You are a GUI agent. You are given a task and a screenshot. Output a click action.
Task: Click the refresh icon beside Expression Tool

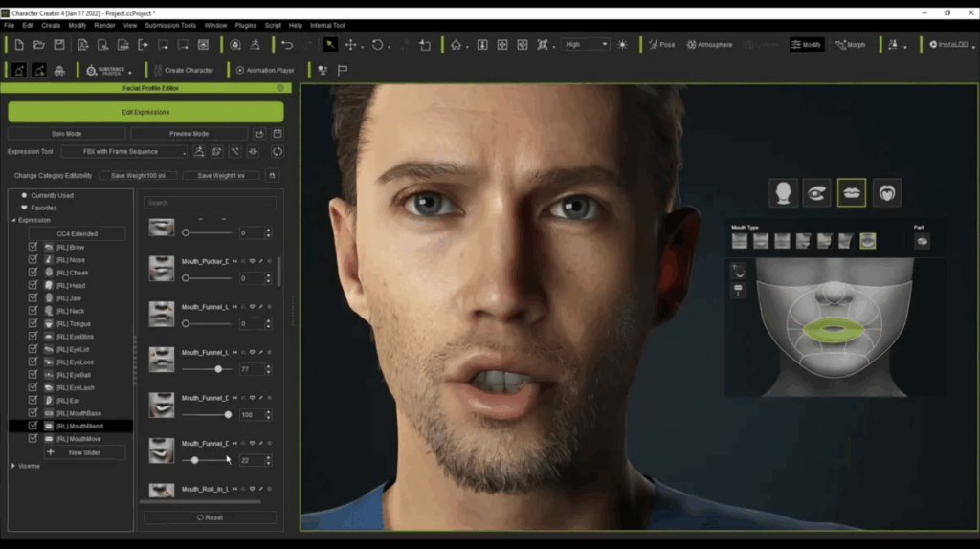(277, 152)
